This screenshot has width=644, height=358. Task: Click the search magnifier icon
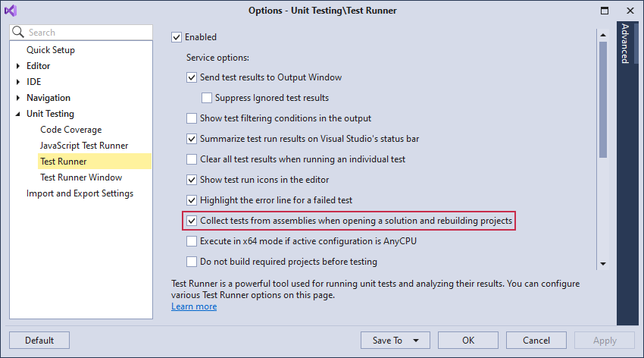[x=19, y=33]
